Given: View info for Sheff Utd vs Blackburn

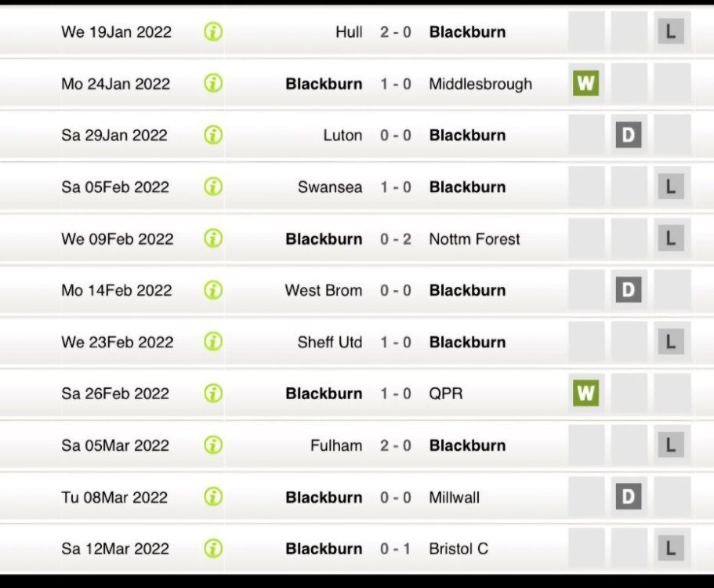Looking at the screenshot, I should 213,342.
